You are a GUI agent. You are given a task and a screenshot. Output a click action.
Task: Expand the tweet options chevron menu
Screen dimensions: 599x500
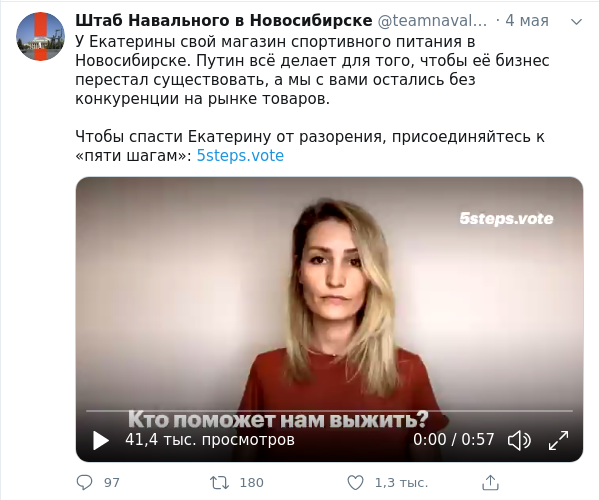point(576,22)
